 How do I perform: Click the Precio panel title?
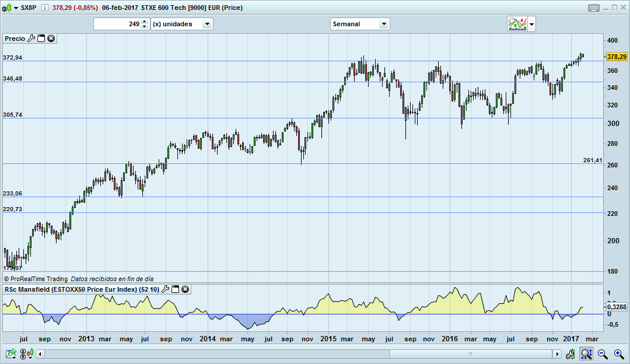tap(16, 38)
